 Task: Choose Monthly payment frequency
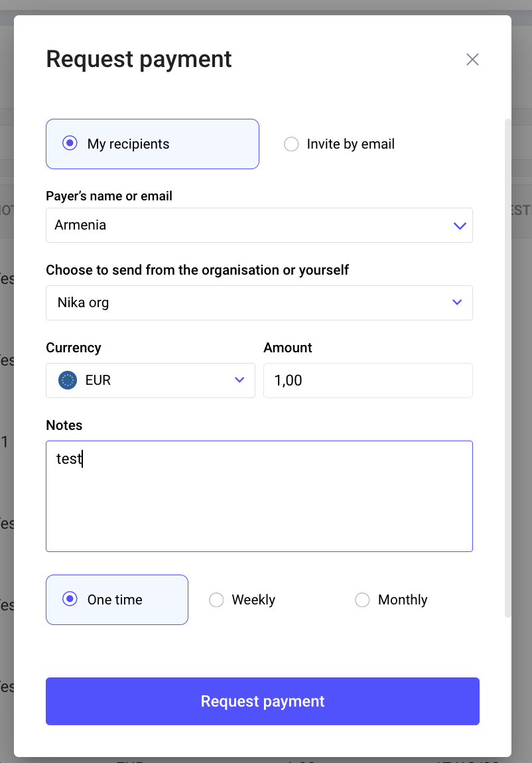[x=362, y=600]
